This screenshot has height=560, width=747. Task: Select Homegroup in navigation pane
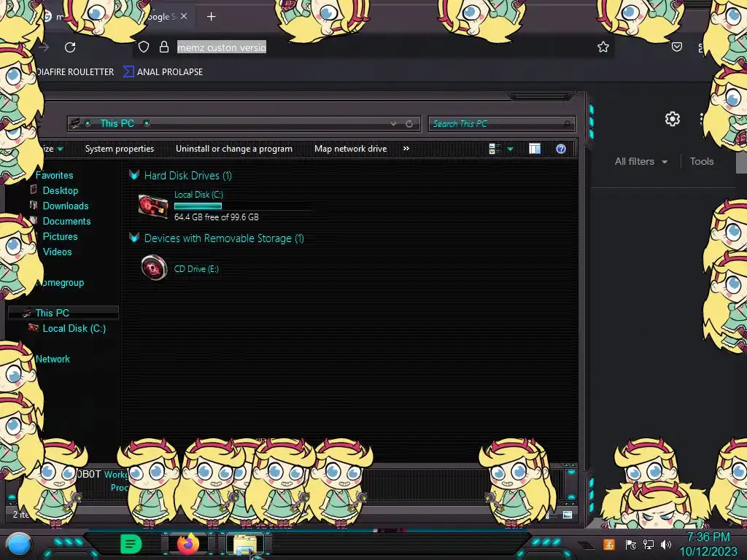(61, 282)
